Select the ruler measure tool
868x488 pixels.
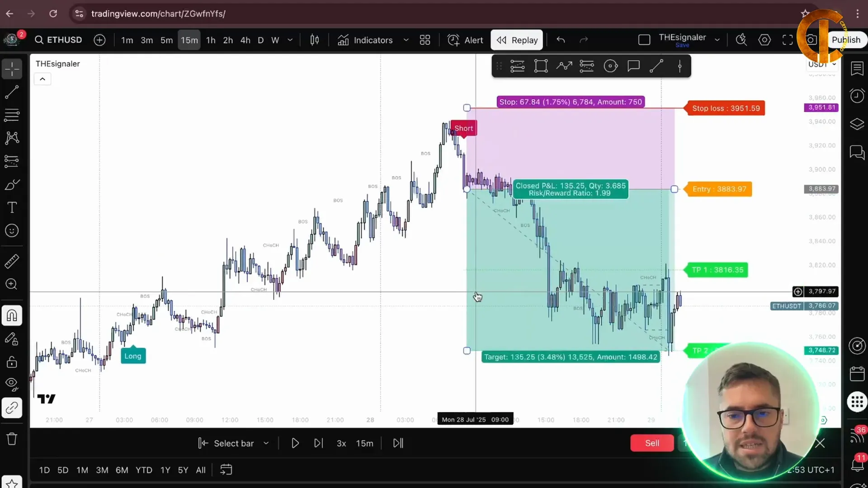12,261
